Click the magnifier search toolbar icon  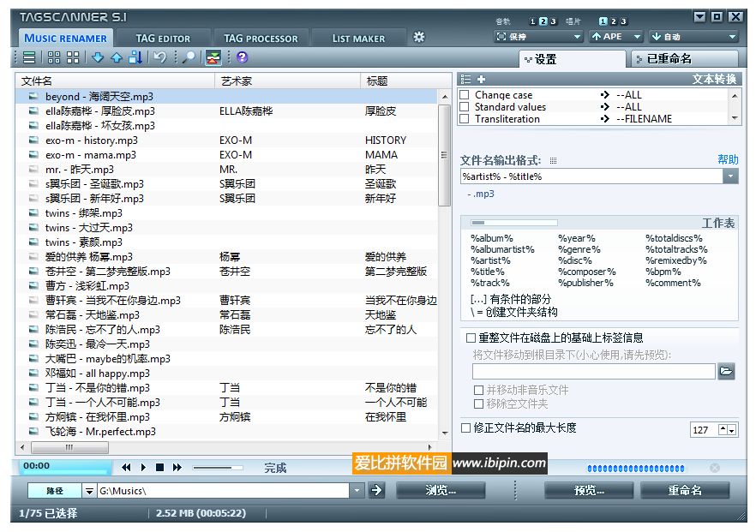pyautogui.click(x=189, y=58)
